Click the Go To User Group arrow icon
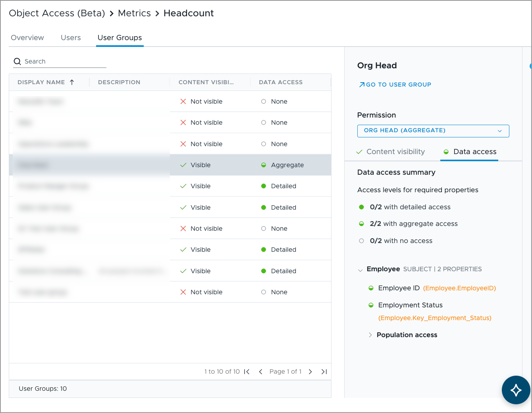The width and height of the screenshot is (532, 413). tap(362, 85)
